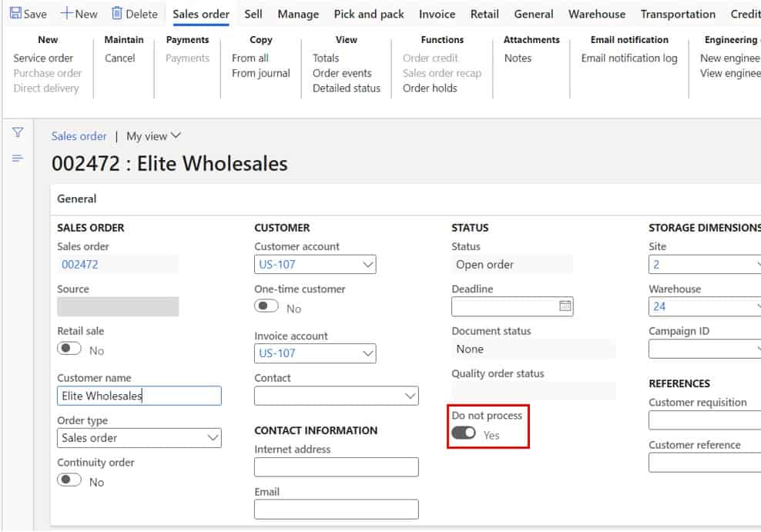
Task: Enable the Continuity order toggle
Action: pos(69,479)
